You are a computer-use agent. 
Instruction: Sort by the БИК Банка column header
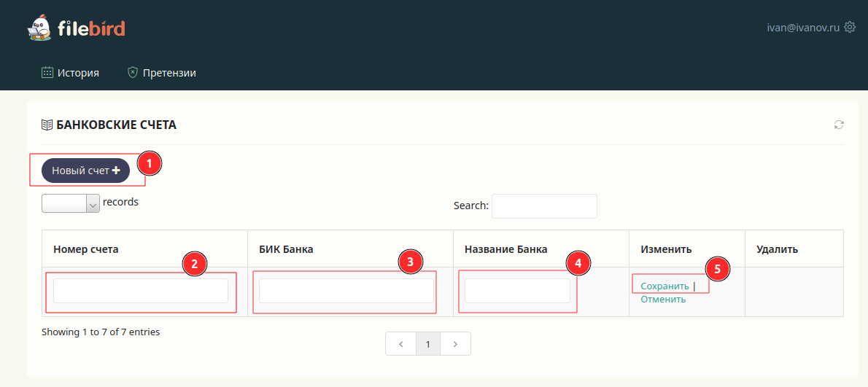coord(286,249)
